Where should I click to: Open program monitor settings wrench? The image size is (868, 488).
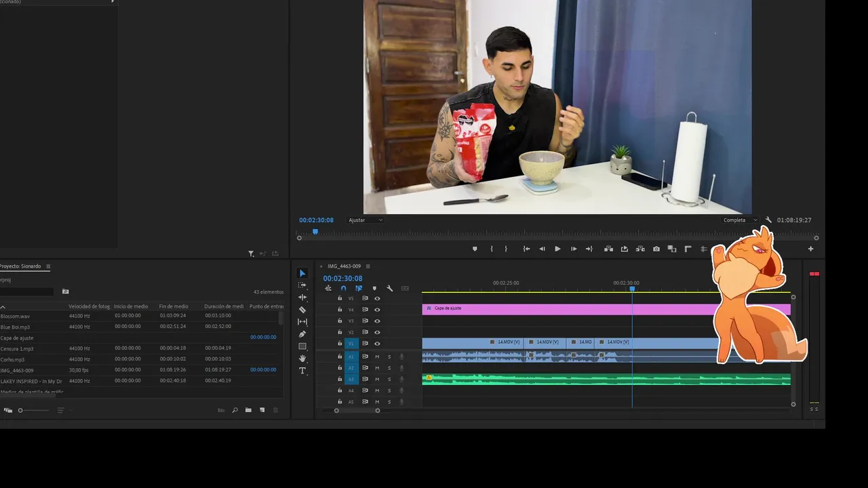(768, 220)
